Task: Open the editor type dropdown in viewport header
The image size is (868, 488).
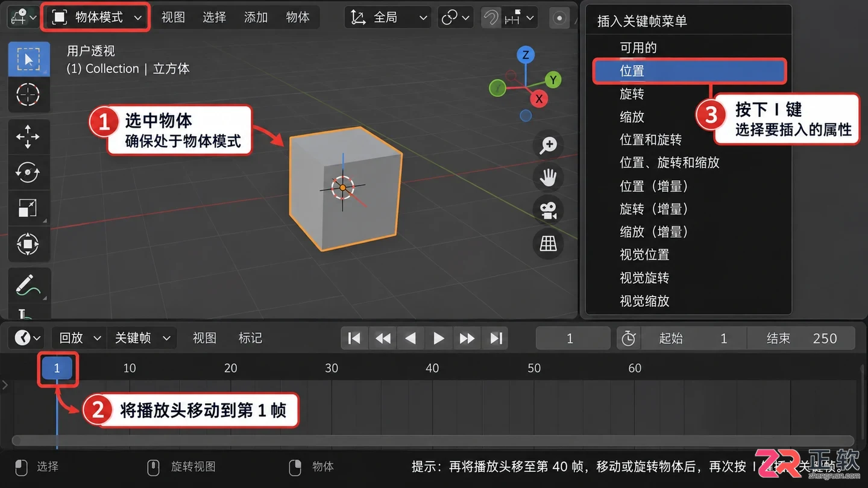Action: coord(22,17)
